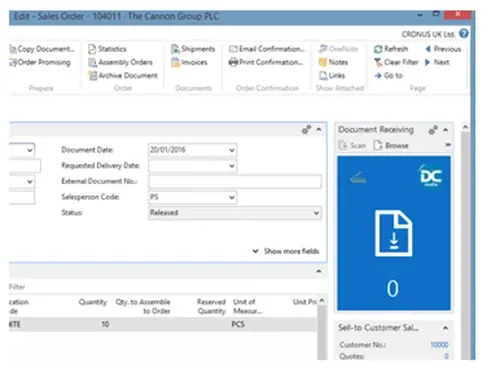The width and height of the screenshot is (500, 373).
Task: Click the External Document No. field
Action: 235,182
